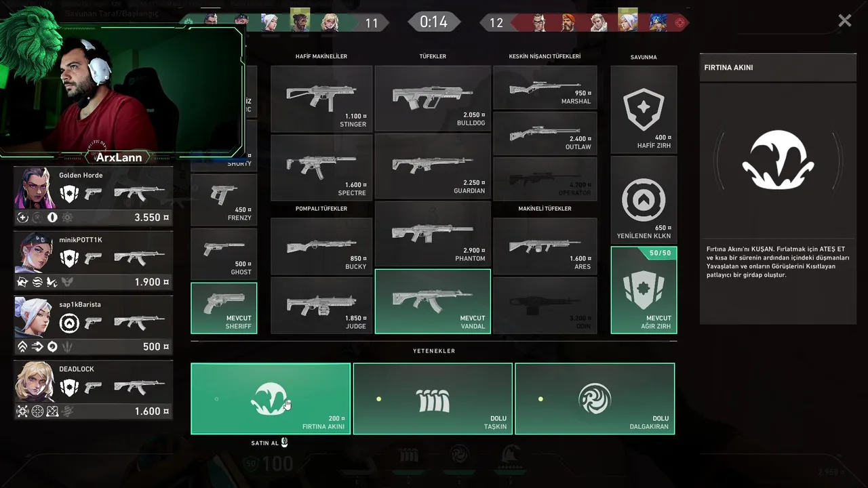Click DEADLOCK's pistol icon
This screenshot has width=868, height=488.
click(x=93, y=387)
